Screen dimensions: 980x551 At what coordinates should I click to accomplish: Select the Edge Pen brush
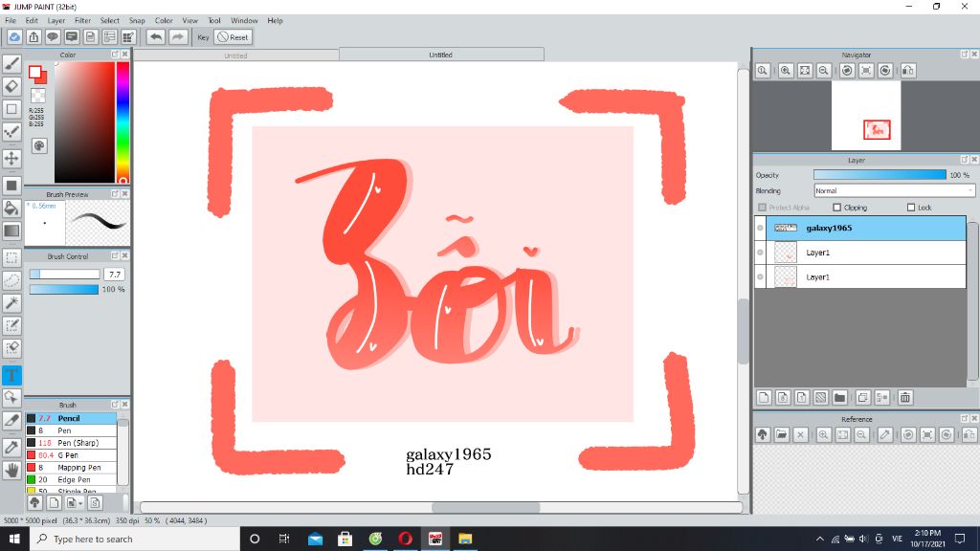pos(71,480)
